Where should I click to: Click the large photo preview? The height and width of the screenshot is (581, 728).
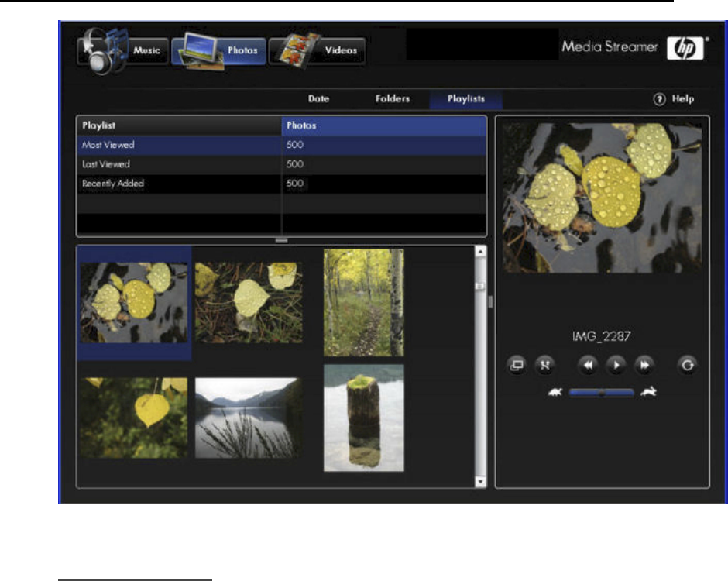(603, 198)
